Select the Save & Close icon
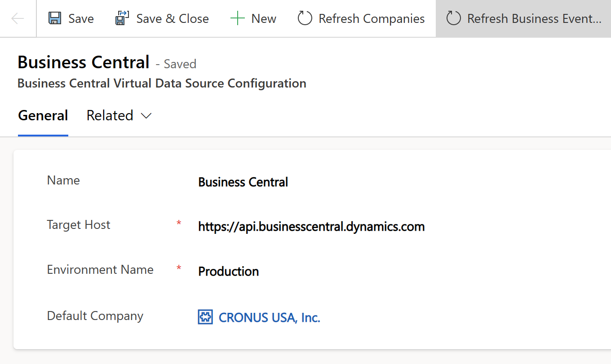 point(121,18)
